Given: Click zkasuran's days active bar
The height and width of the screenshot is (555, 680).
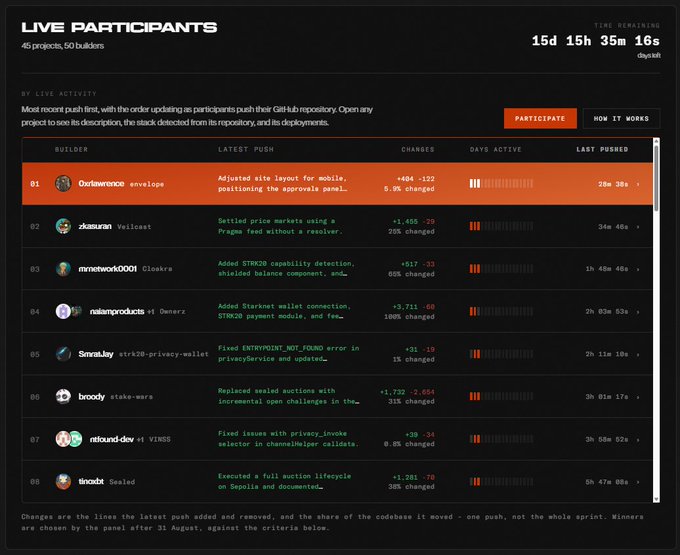Looking at the screenshot, I should pyautogui.click(x=501, y=226).
